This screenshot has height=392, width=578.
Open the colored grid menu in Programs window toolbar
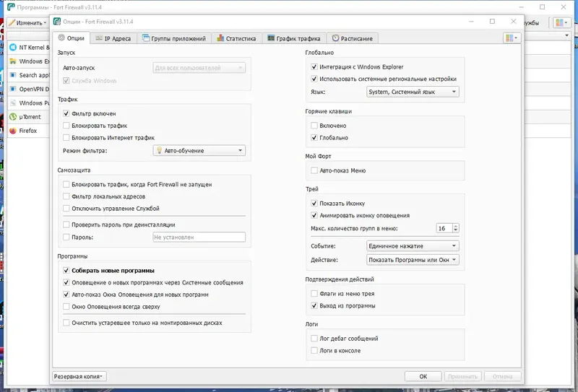pyautogui.click(x=562, y=22)
